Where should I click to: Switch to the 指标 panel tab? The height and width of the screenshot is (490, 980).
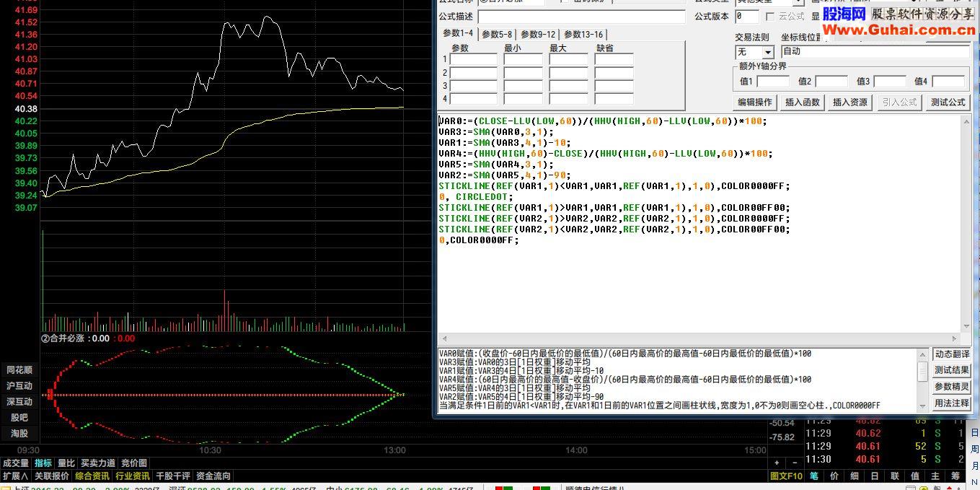[43, 463]
